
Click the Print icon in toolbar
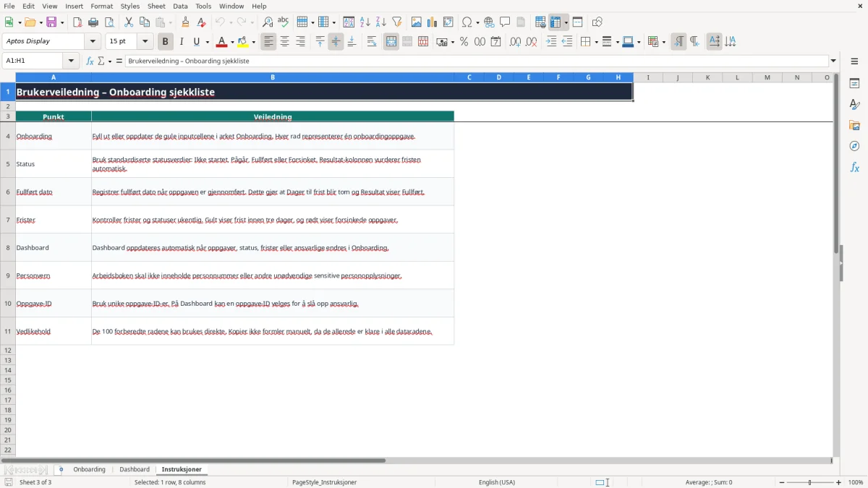click(93, 22)
